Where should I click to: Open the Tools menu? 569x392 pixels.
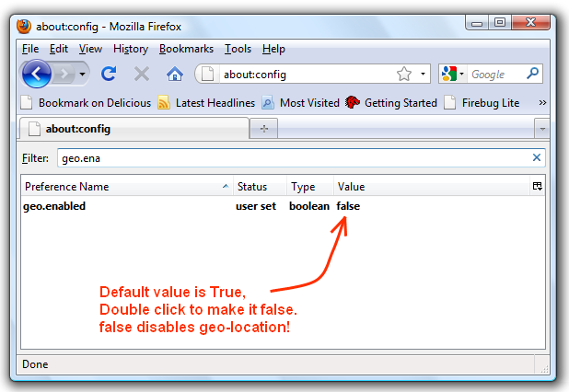coord(238,49)
